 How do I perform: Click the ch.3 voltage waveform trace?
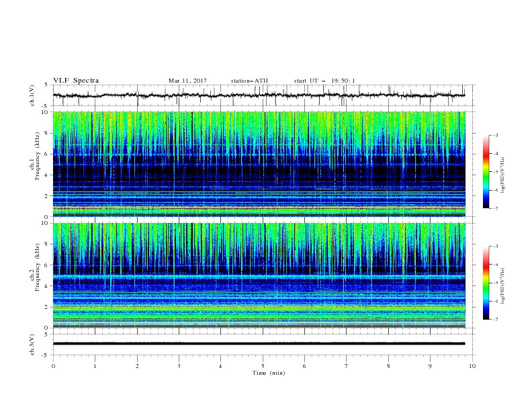[x=259, y=344]
